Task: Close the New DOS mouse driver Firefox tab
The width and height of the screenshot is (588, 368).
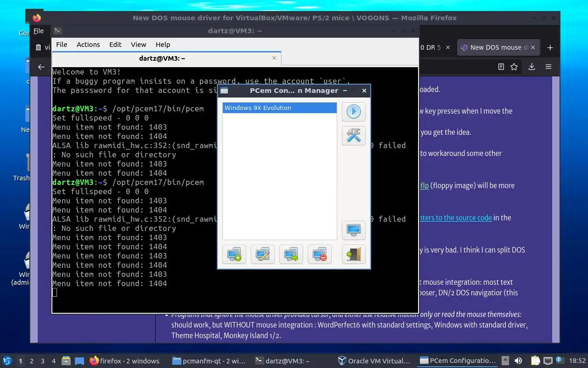Action: pos(534,47)
